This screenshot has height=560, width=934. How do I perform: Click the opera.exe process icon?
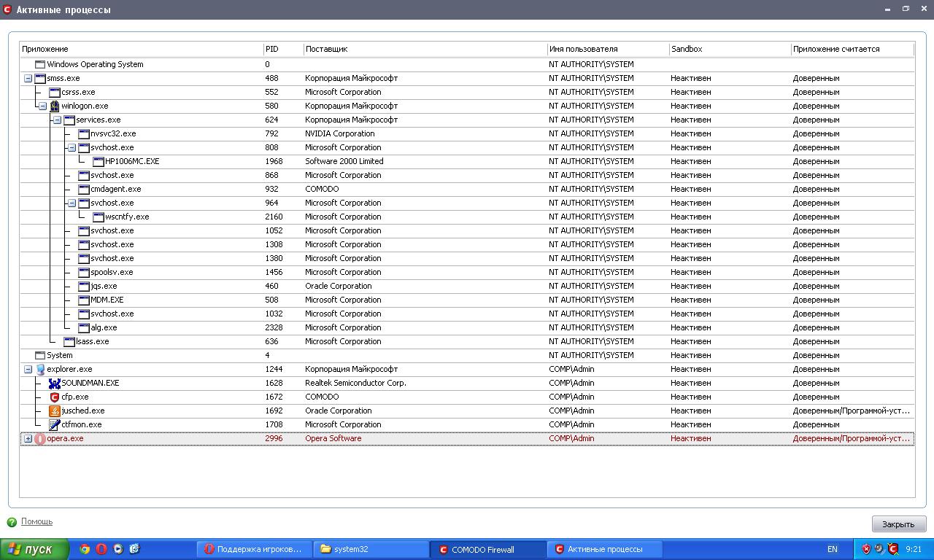tap(40, 438)
